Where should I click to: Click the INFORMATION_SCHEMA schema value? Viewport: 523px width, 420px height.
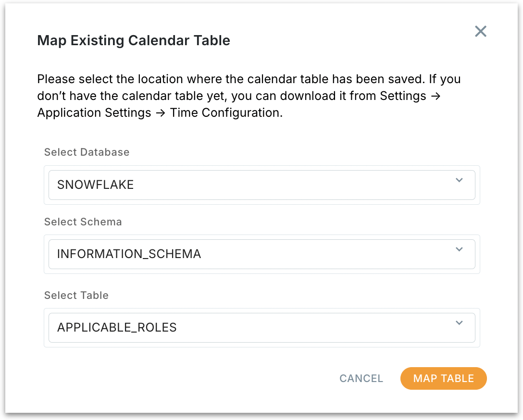point(129,254)
